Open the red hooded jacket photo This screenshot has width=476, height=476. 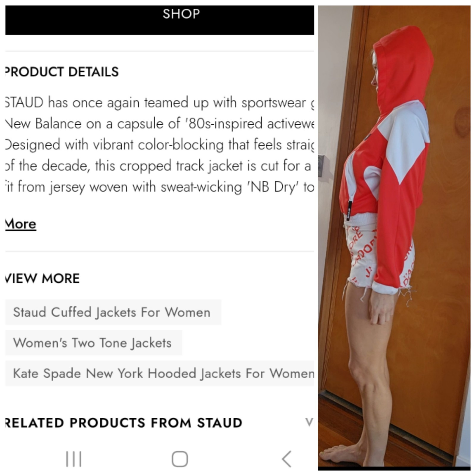click(394, 238)
